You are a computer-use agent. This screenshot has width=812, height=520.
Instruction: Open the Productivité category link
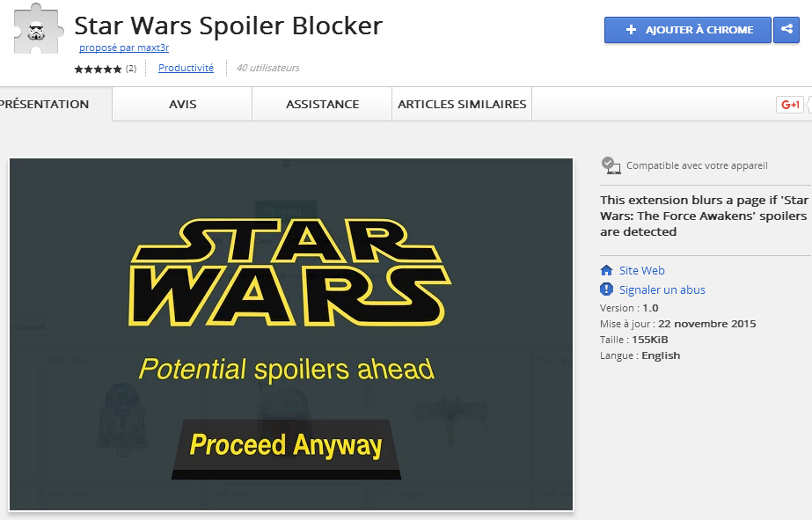click(186, 68)
